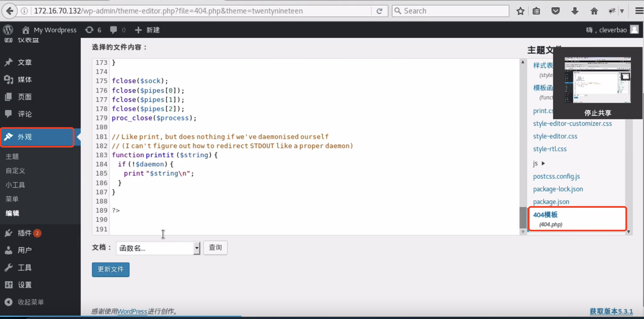Open style-editor.css theme file
The image size is (644, 319).
555,136
